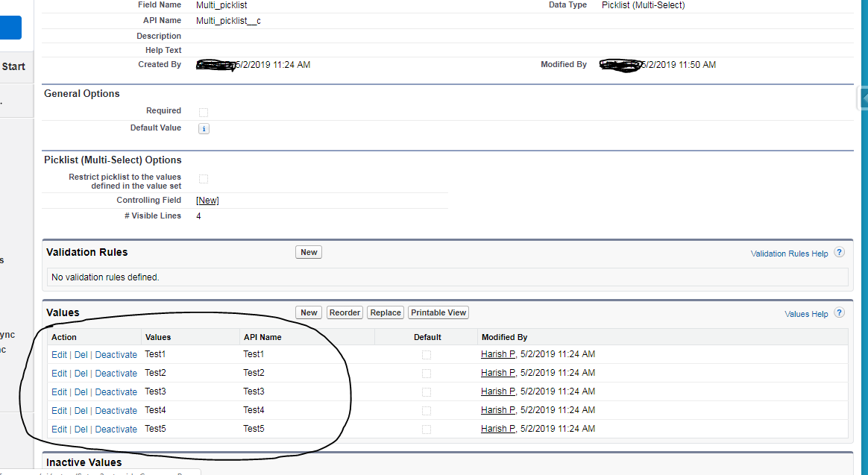Open Harish P link in Test2 row
The height and width of the screenshot is (475, 868).
(498, 373)
